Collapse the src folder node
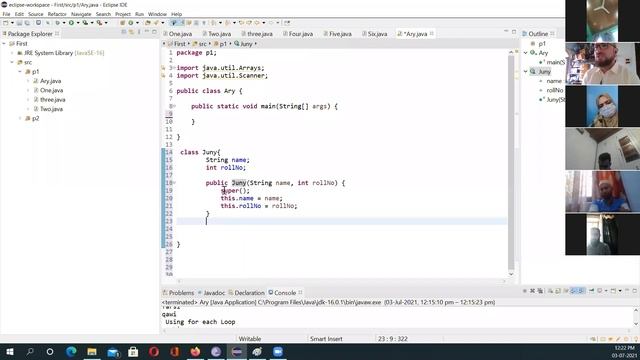 [x=12, y=62]
